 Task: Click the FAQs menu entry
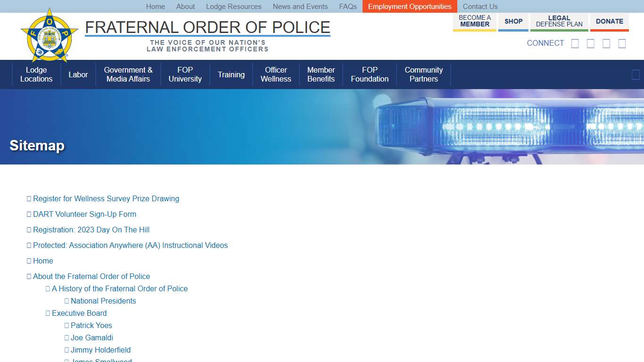tap(347, 6)
